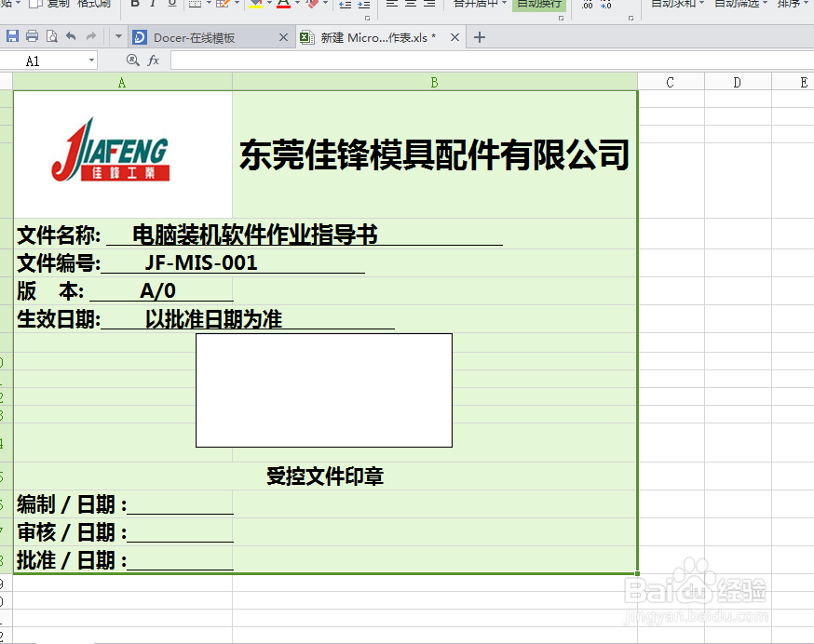Click align center icon
Viewport: 814px width, 644px height.
411,4
